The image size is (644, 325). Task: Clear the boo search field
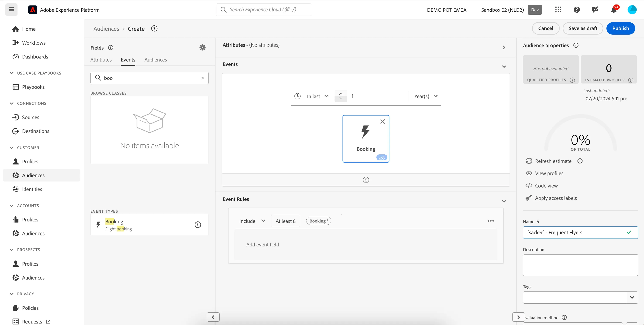[x=203, y=78]
